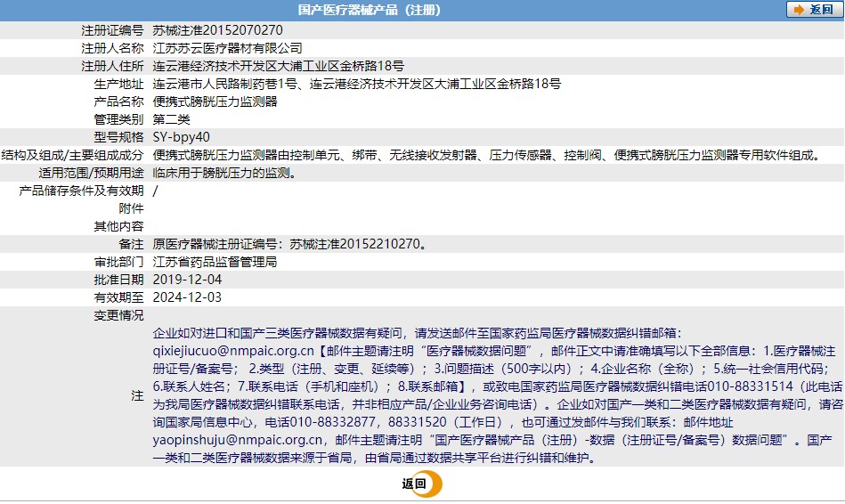Click the 适用范围/预期用途 label
Screen dimensions: 845x504
click(x=91, y=173)
